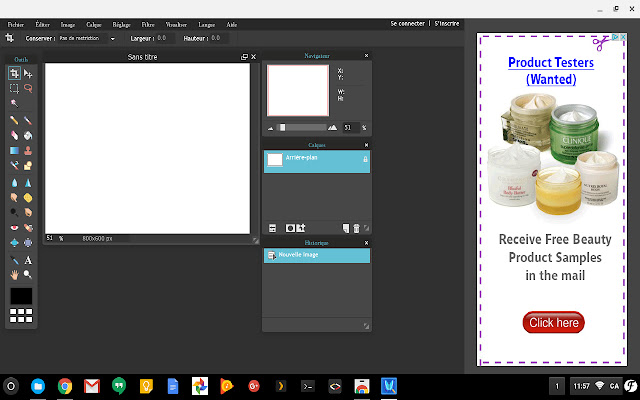Screen dimensions: 640x400
Task: Zoom out with small mountains icon
Action: pos(270,128)
